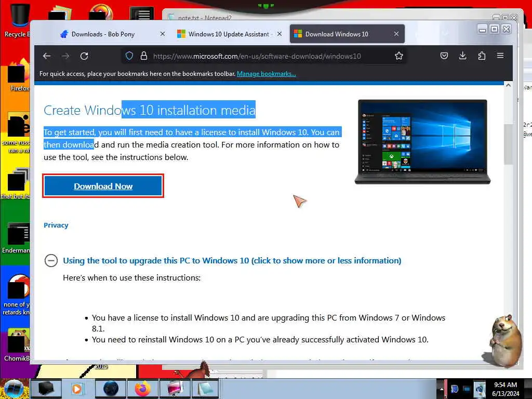This screenshot has height=399, width=532.
Task: Open the Manage bookmarks link
Action: [267, 74]
